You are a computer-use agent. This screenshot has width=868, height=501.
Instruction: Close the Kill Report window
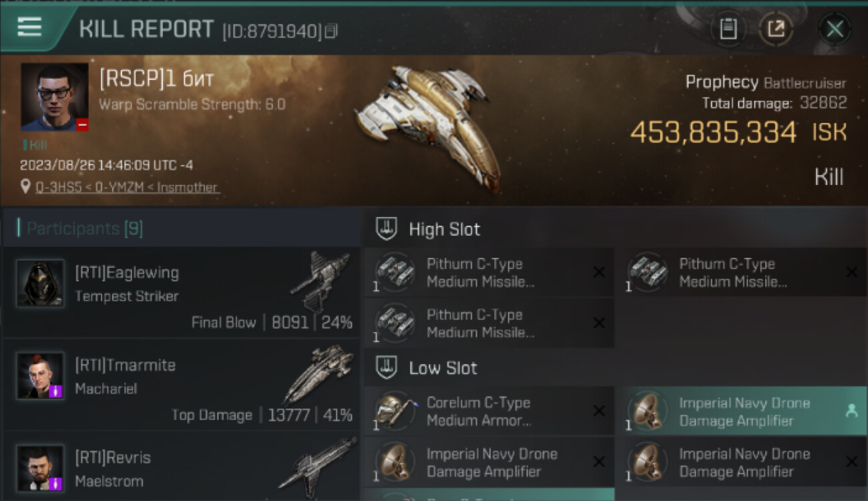835,29
